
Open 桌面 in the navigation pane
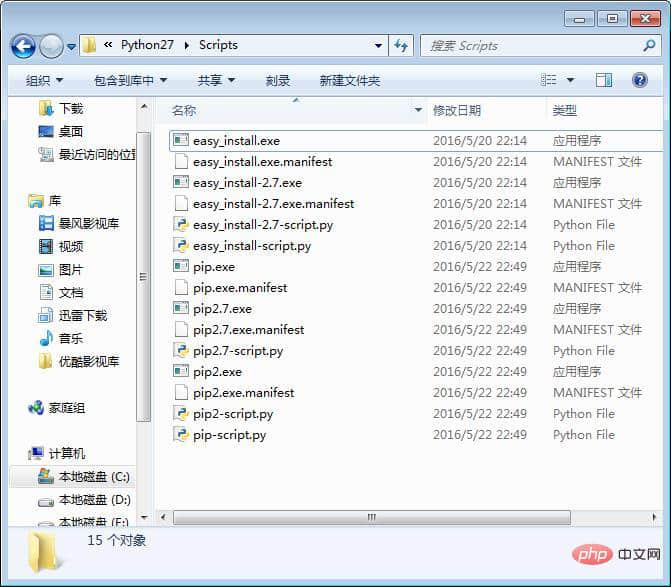(x=61, y=131)
